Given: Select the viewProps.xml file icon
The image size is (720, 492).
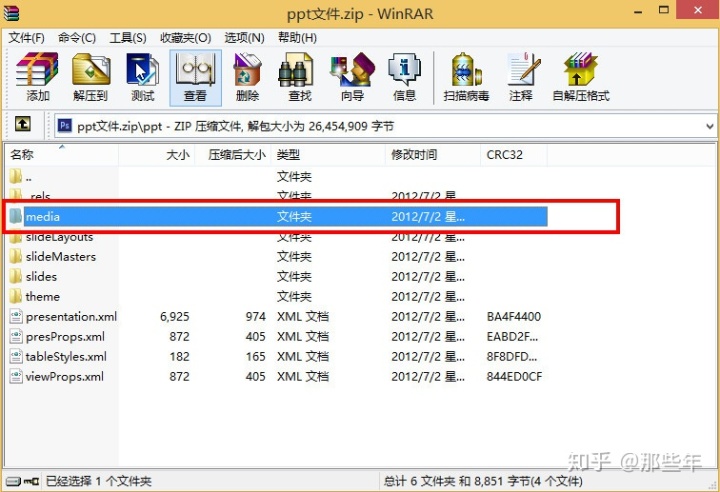Looking at the screenshot, I should click(x=16, y=377).
